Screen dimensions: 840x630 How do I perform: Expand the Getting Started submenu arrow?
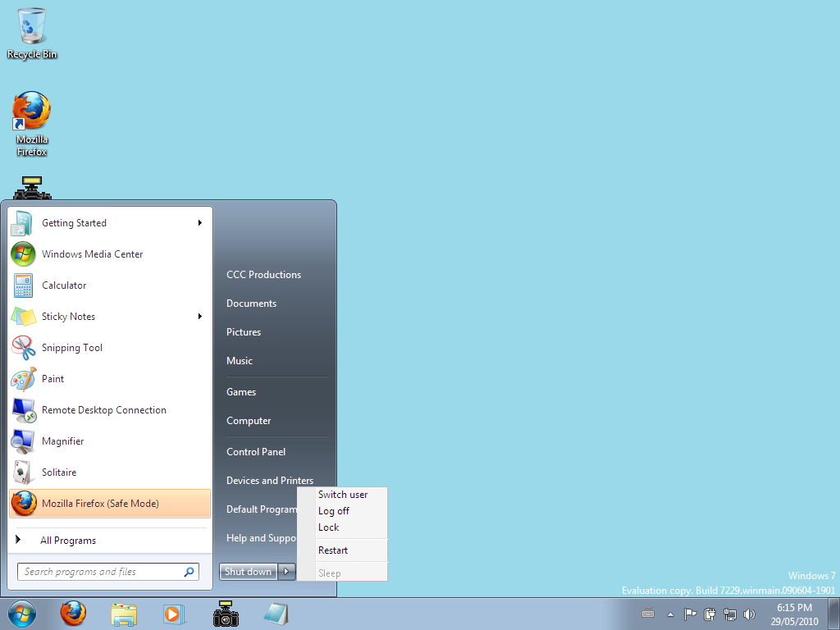point(200,223)
